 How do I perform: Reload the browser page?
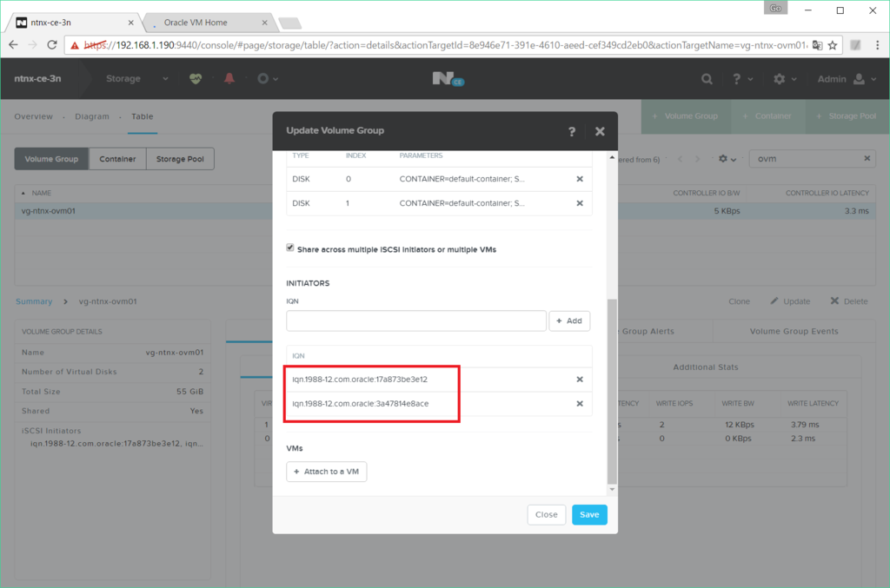[x=51, y=45]
